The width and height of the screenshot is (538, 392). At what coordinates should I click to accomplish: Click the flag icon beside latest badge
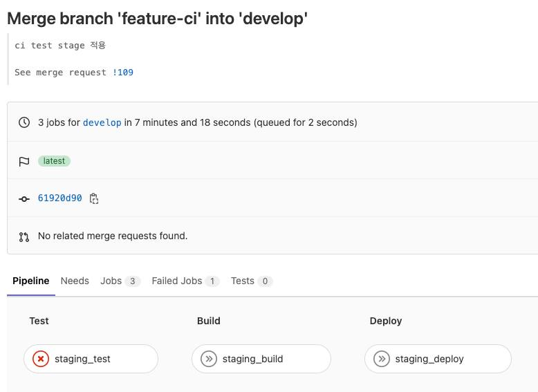24,161
